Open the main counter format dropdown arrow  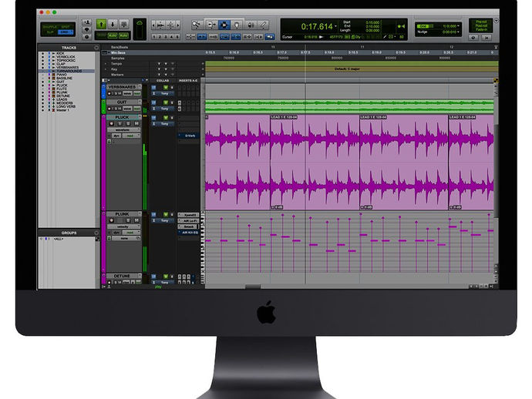tap(336, 26)
